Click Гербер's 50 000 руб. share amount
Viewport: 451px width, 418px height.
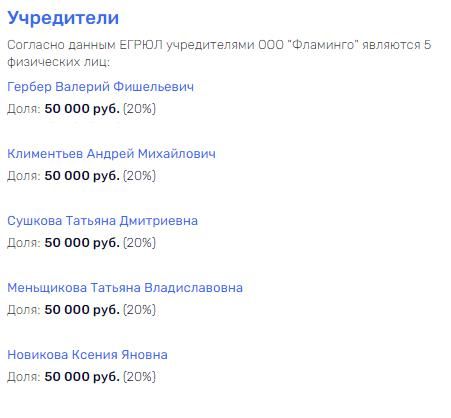82,109
